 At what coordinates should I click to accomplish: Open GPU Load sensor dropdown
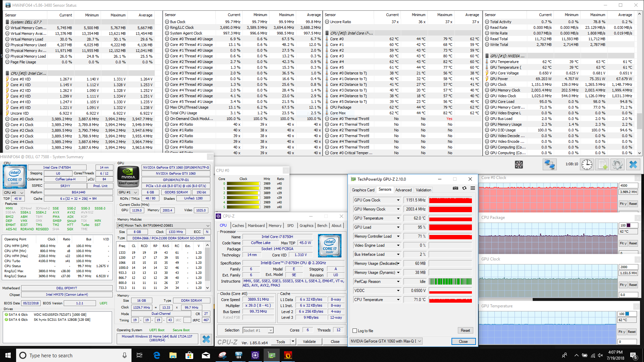click(398, 227)
